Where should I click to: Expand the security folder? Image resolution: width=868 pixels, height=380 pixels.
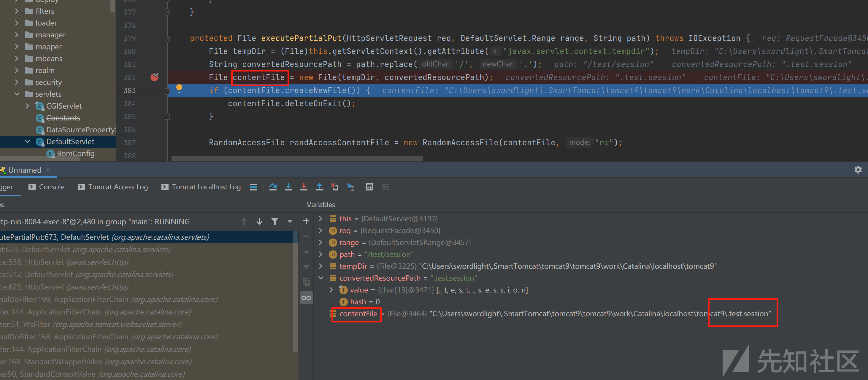click(17, 82)
